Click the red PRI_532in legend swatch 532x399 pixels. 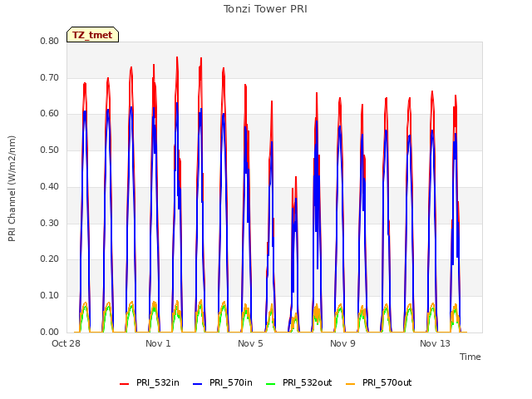click(125, 384)
